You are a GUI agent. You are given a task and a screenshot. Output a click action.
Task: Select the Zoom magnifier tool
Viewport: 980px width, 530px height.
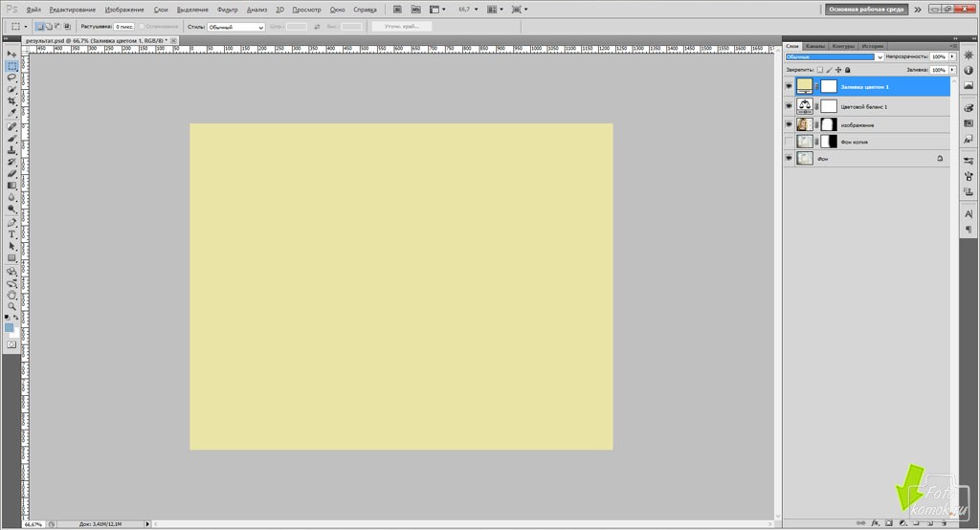pyautogui.click(x=11, y=307)
